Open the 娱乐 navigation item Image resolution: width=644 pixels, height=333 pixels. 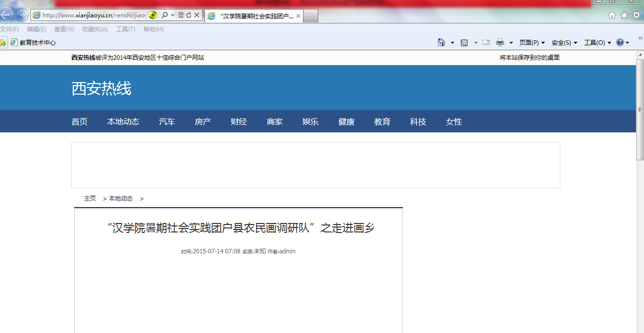coord(311,121)
